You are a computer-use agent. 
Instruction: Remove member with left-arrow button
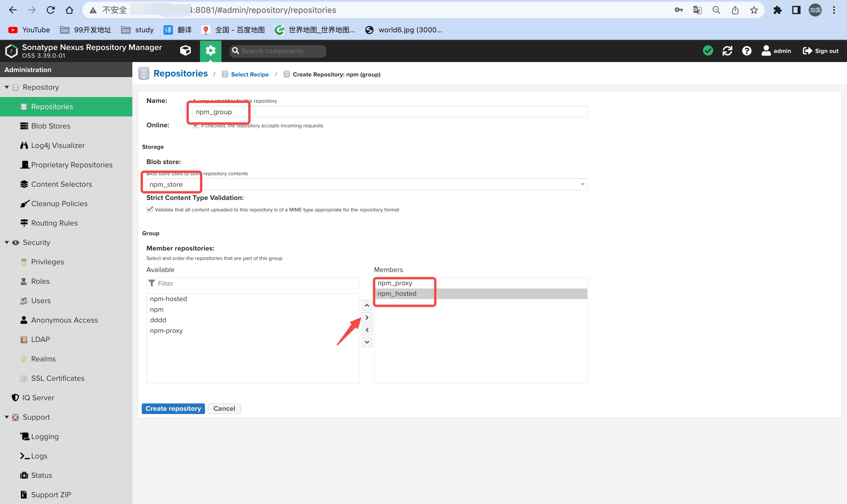click(x=367, y=330)
